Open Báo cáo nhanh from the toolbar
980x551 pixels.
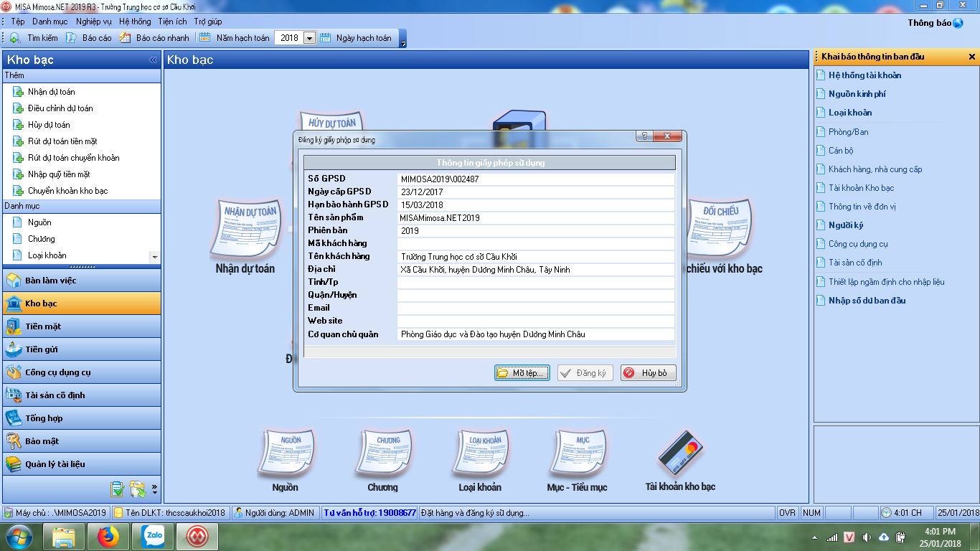(154, 38)
